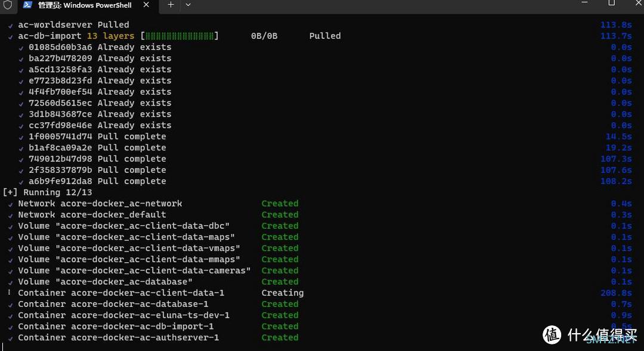Click the 108.2s time value
This screenshot has width=644, height=351.
point(616,181)
